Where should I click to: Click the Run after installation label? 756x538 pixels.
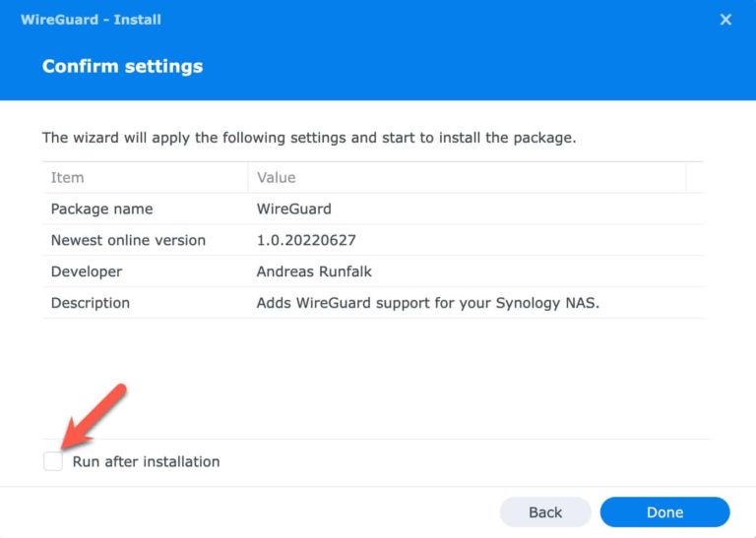[146, 461]
